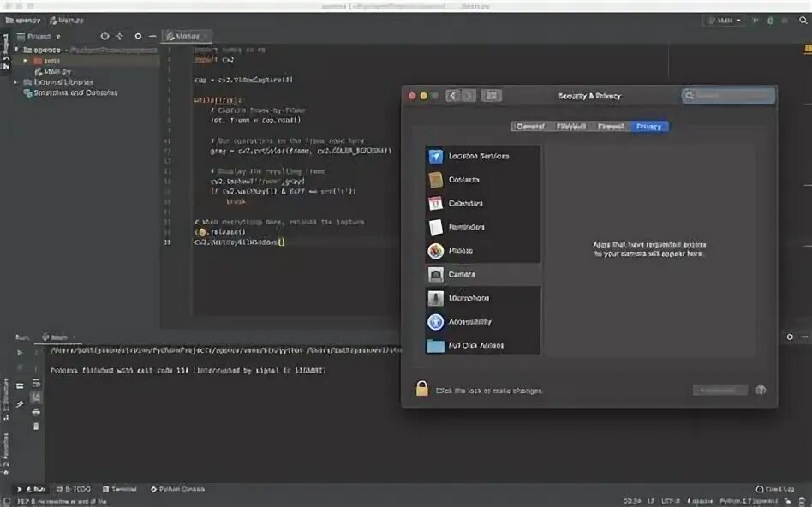Viewport: 812px width, 507px height.
Task: Click the lock icon to make changes
Action: 422,389
